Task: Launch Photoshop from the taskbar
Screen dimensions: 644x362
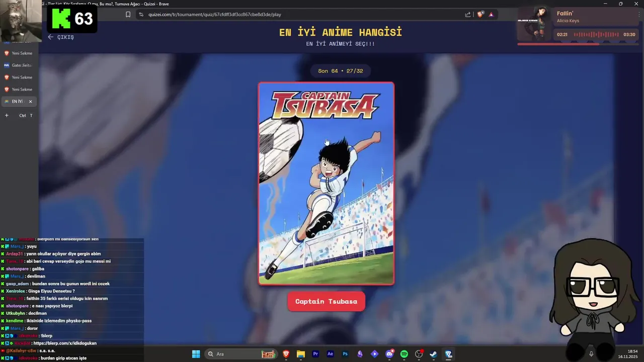Action: 345,354
